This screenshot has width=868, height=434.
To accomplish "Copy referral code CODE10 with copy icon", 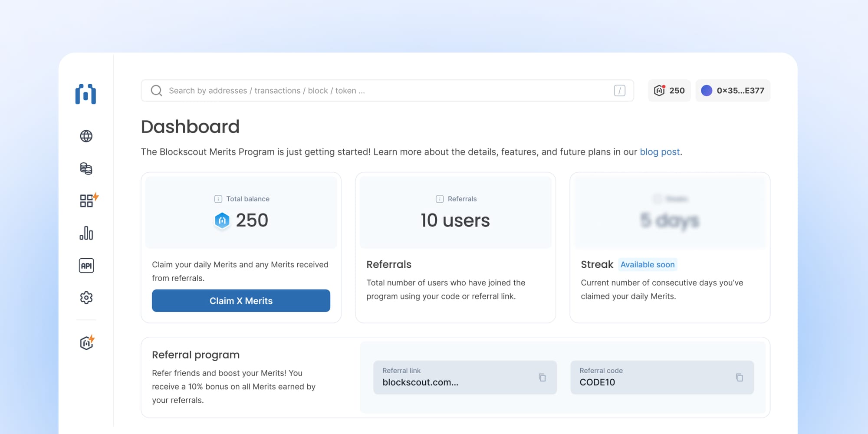I will tap(739, 378).
